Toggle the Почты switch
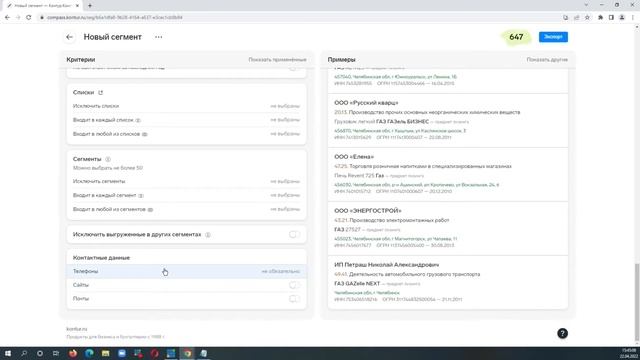This screenshot has width=640, height=360. point(294,299)
